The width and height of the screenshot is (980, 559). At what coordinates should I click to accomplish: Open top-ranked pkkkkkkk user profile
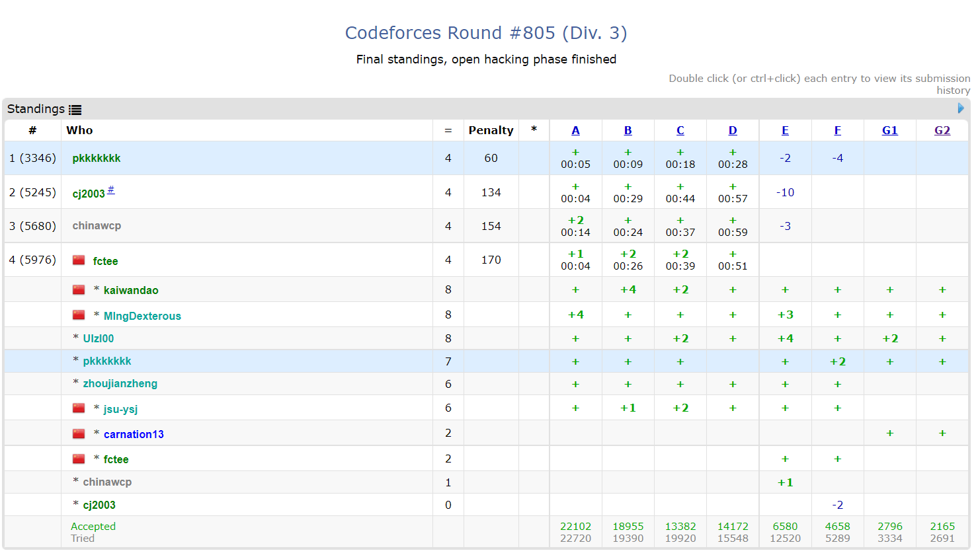(x=97, y=159)
